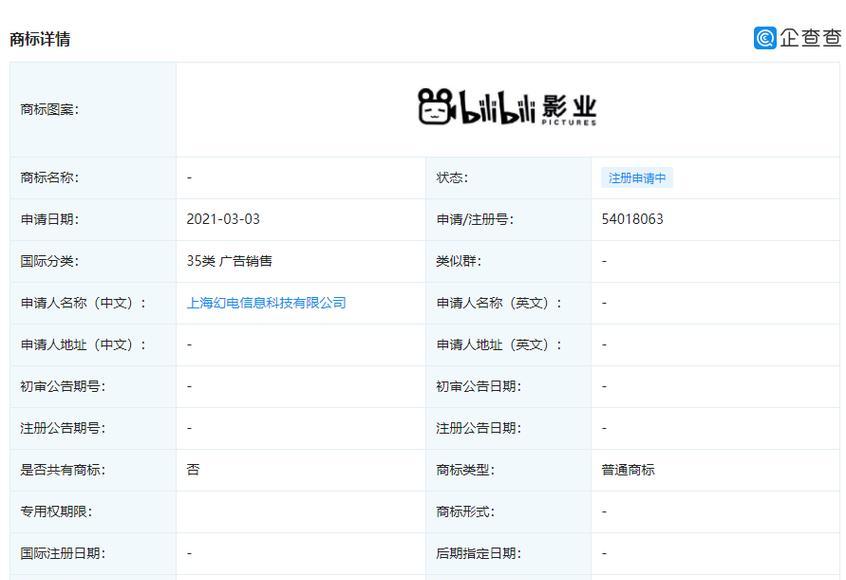Click the 后期指定日期 label
Screen dimensions: 846x580
[479, 553]
